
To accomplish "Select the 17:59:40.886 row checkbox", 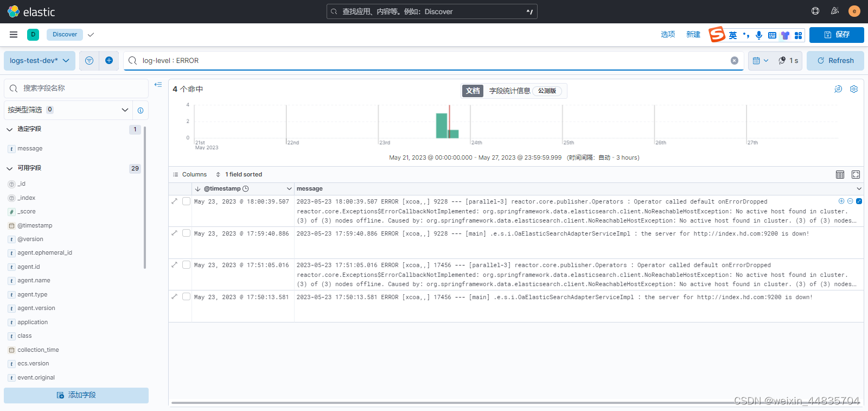I will (186, 233).
